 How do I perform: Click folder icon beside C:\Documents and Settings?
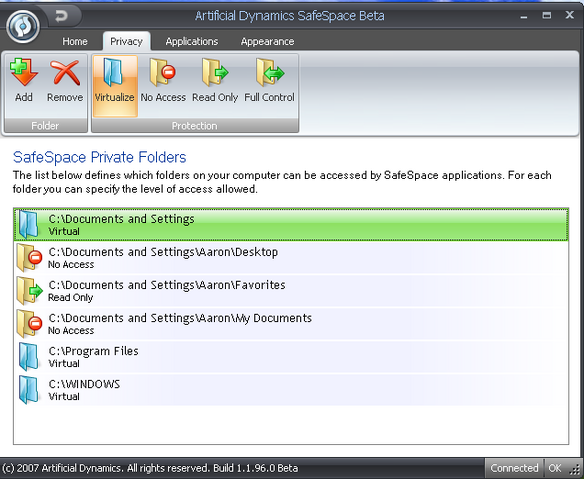pyautogui.click(x=28, y=224)
